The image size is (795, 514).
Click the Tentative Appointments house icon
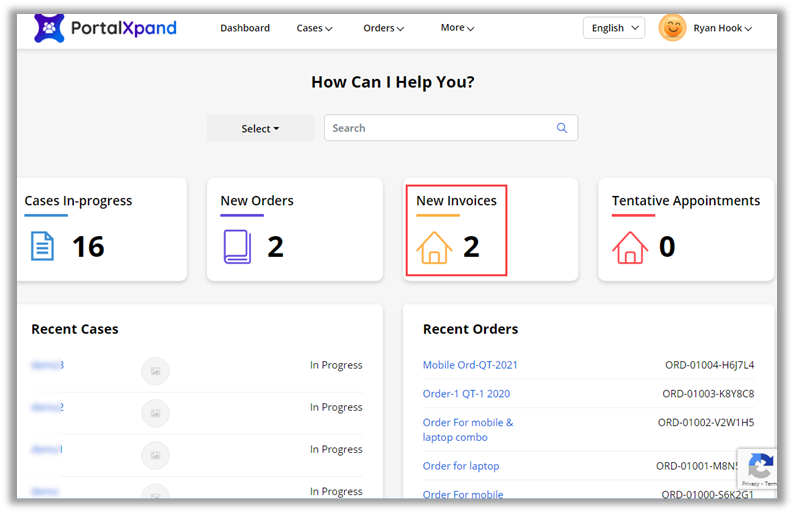click(x=630, y=246)
